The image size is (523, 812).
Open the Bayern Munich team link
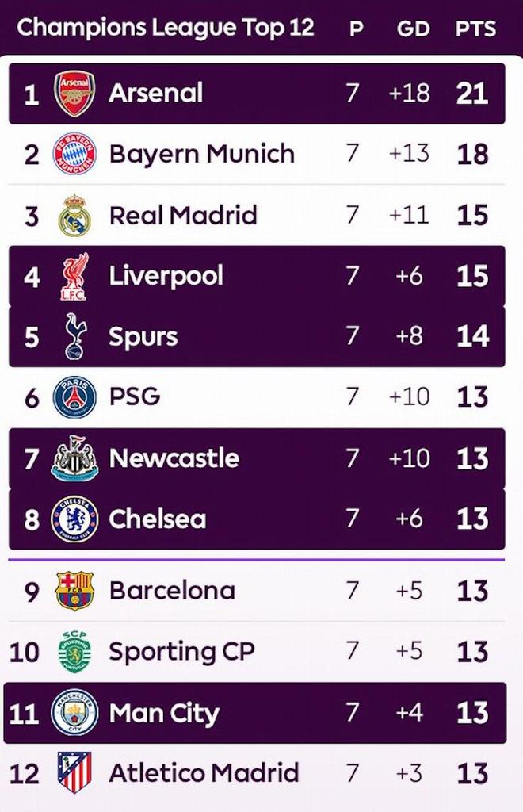tap(202, 154)
